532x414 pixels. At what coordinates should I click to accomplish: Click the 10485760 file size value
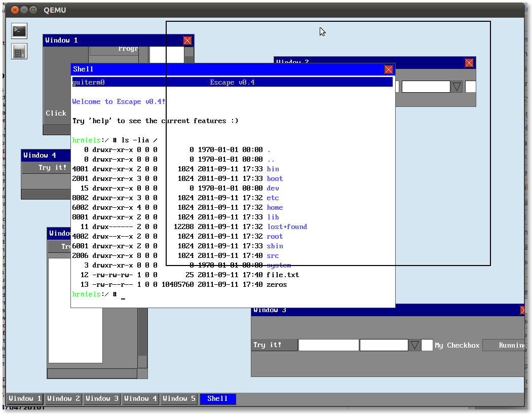(177, 285)
